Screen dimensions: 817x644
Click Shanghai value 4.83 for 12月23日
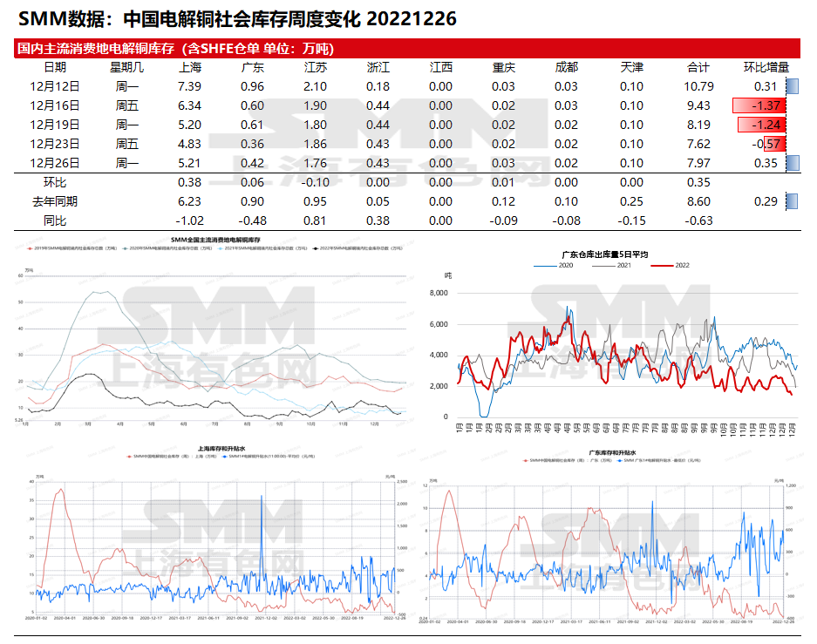coord(190,144)
